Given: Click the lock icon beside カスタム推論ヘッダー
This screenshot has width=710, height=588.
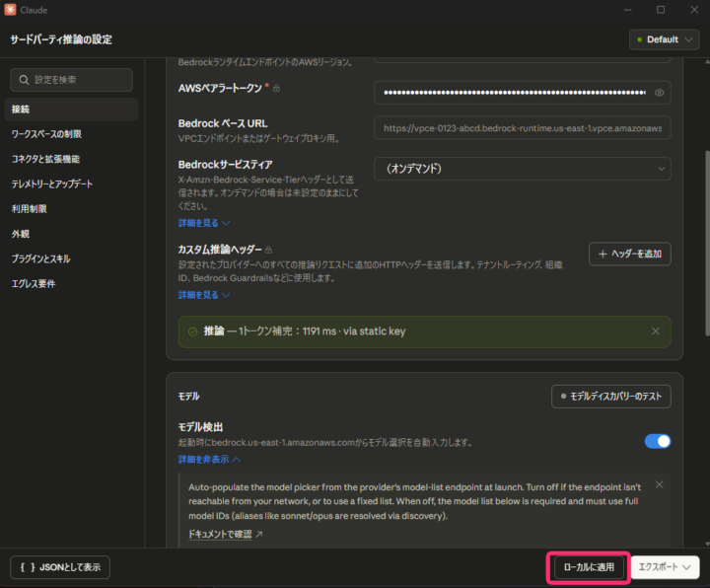Looking at the screenshot, I should point(268,250).
